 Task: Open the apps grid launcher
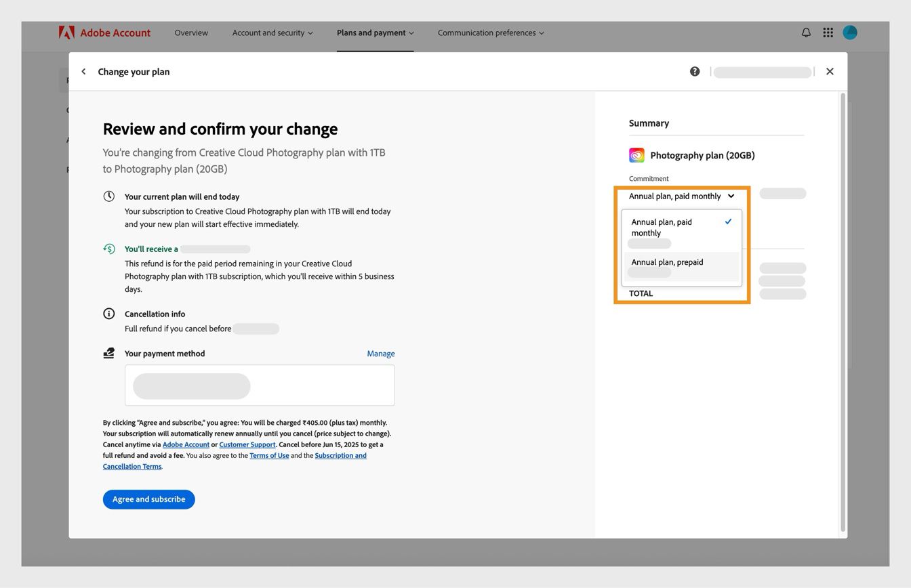click(x=828, y=33)
